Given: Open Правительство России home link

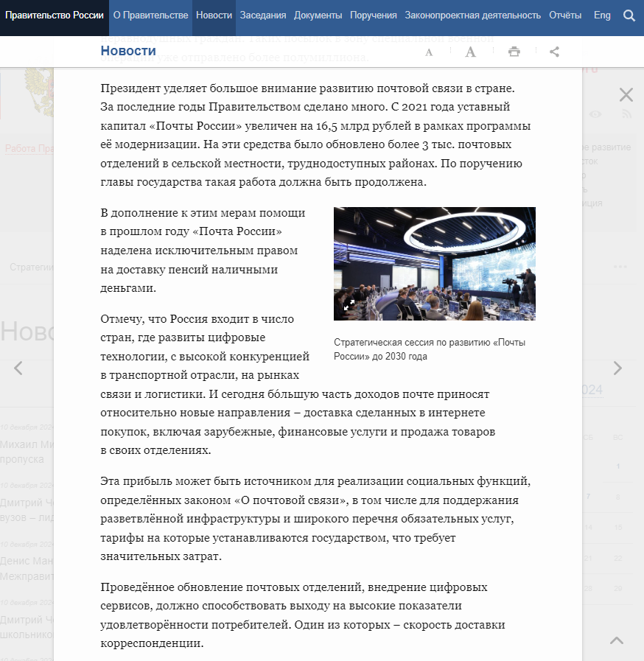Looking at the screenshot, I should (55, 15).
